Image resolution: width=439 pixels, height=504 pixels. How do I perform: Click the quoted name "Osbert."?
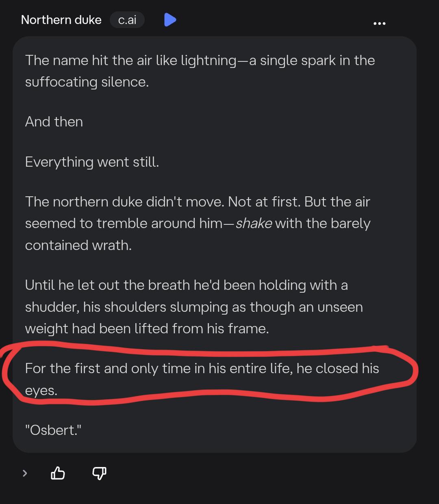[53, 430]
